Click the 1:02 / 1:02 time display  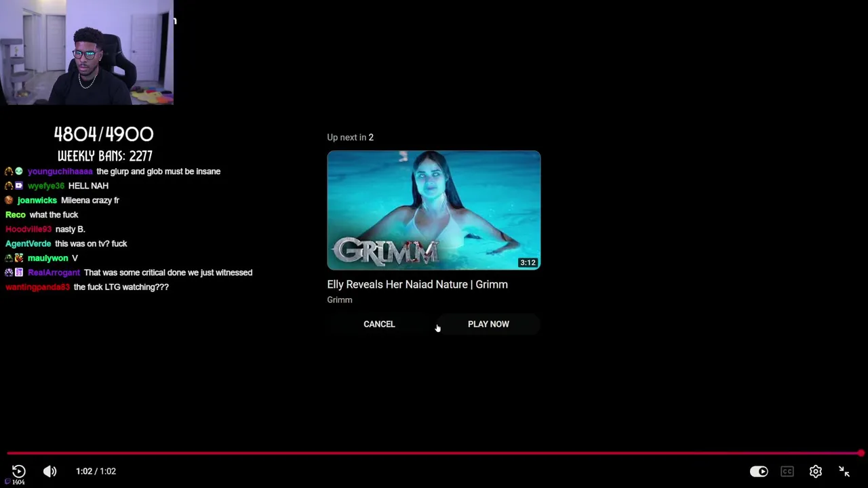[96, 471]
